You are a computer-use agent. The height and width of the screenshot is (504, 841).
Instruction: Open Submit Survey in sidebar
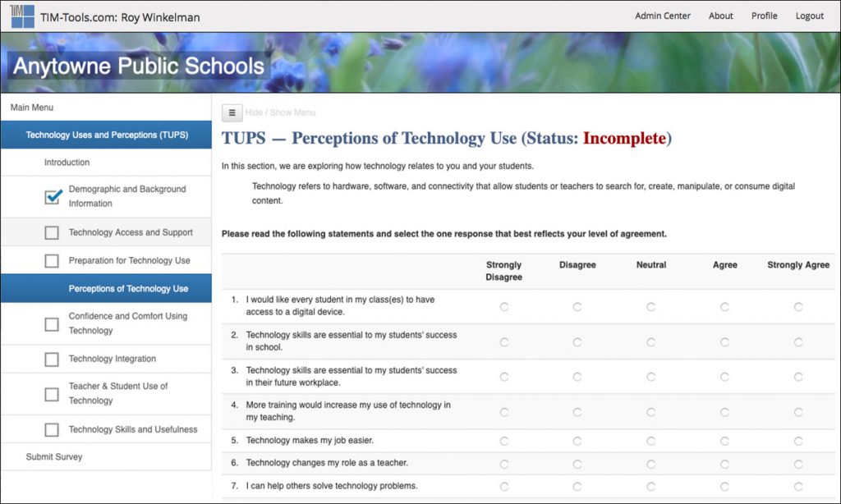click(x=54, y=457)
